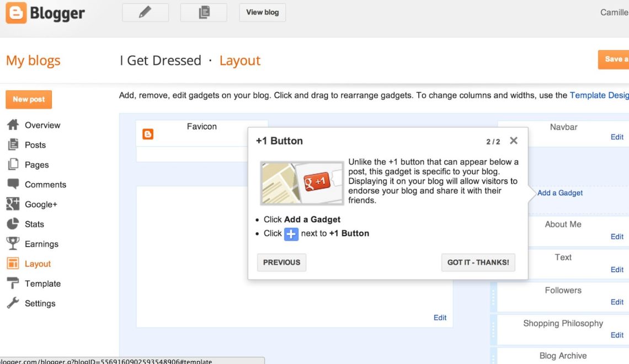Go to Posts section
The image size is (629, 364).
click(35, 144)
